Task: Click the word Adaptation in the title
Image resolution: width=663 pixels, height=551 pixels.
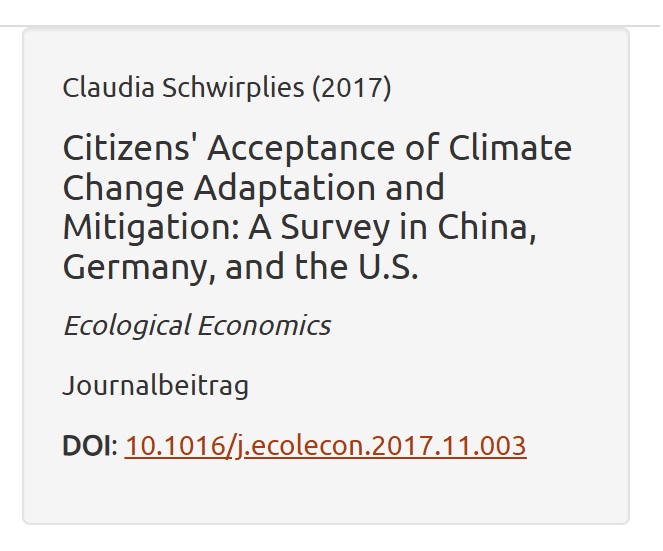Action: point(285,189)
